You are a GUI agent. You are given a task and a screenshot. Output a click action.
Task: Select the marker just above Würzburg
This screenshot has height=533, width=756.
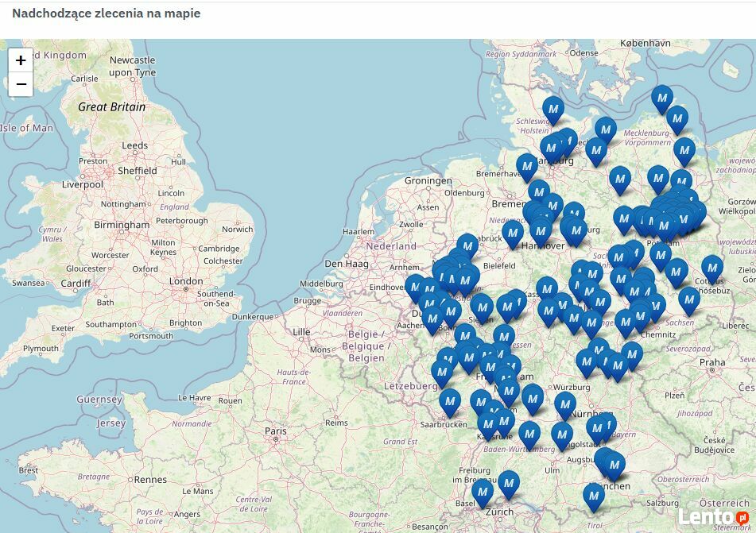click(x=587, y=361)
